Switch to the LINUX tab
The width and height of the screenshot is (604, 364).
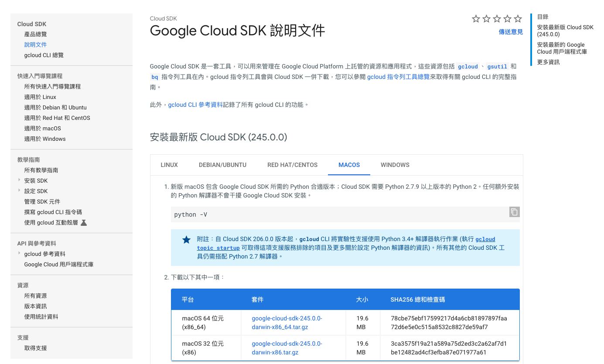169,165
